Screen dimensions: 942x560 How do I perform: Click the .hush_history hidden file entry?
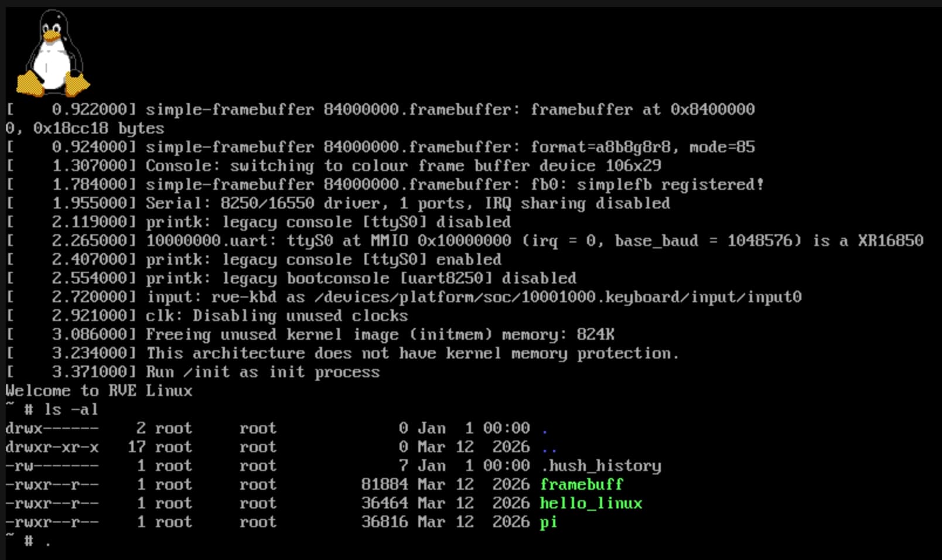tap(602, 466)
